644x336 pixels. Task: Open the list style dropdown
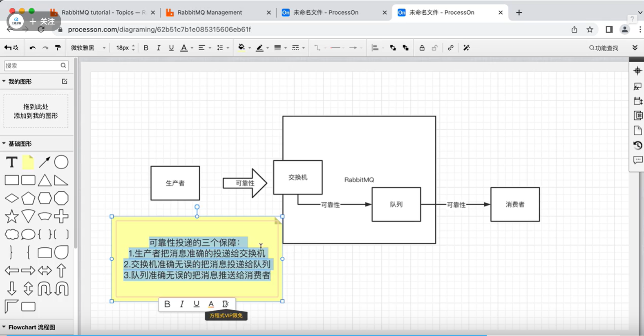tap(222, 48)
